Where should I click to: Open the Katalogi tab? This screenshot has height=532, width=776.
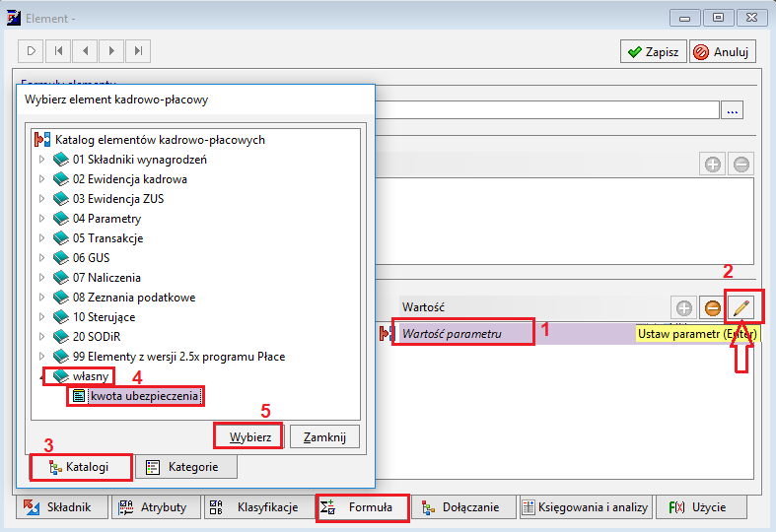point(81,467)
